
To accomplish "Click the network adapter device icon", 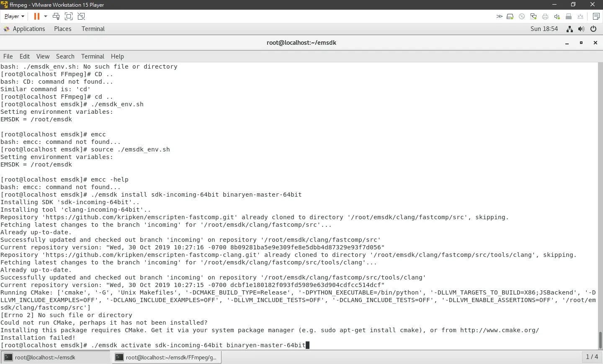I will tap(533, 16).
